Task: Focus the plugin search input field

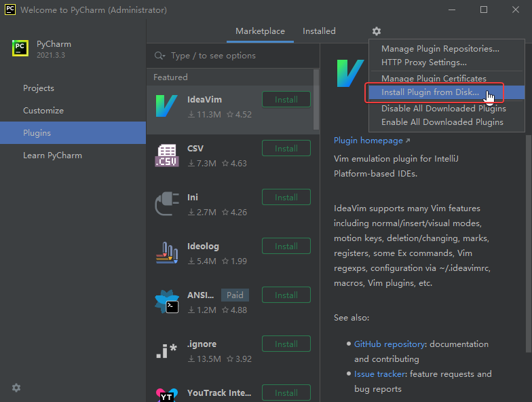Action: click(x=233, y=56)
